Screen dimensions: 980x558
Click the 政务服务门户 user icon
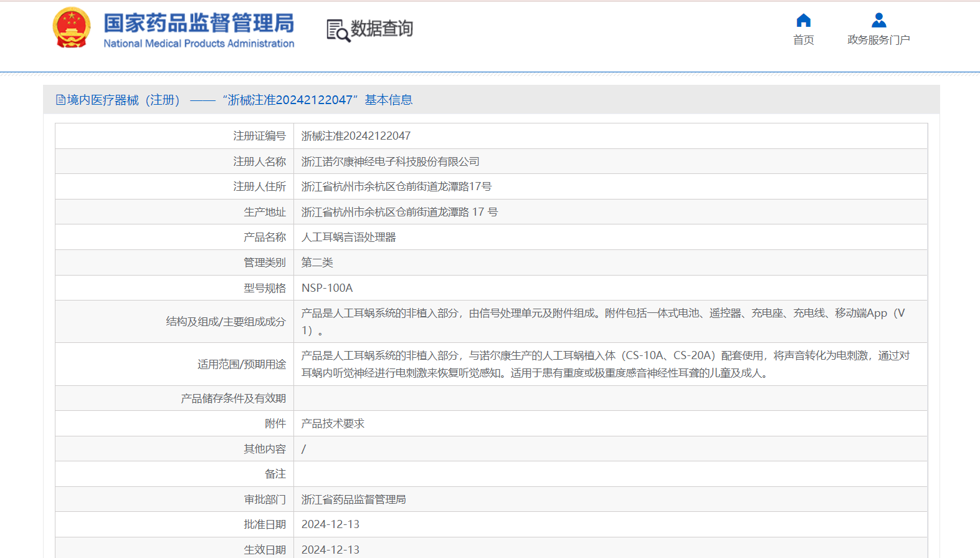[x=878, y=21]
